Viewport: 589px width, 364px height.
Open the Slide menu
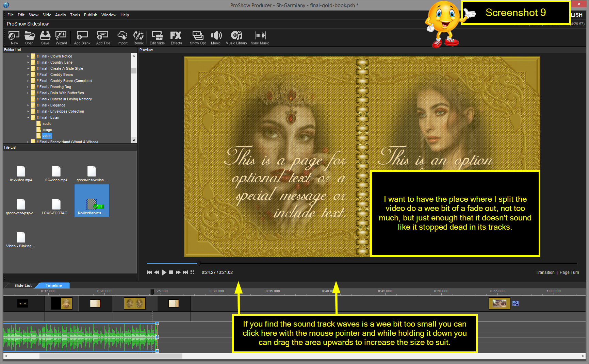point(47,15)
